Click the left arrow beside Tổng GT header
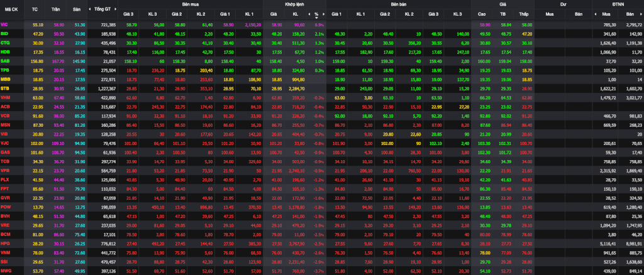Screen dimensions: 644x275 coord(90,9)
